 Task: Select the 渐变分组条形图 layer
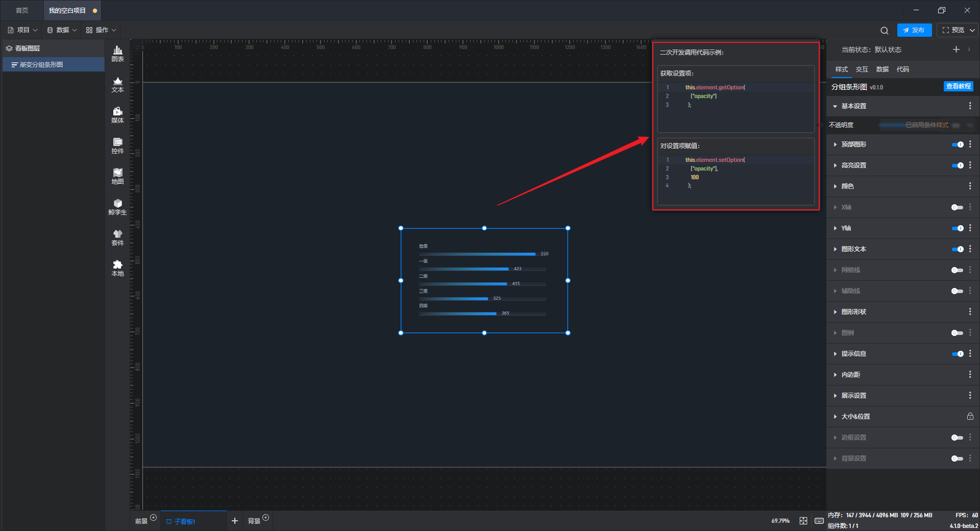click(x=53, y=65)
